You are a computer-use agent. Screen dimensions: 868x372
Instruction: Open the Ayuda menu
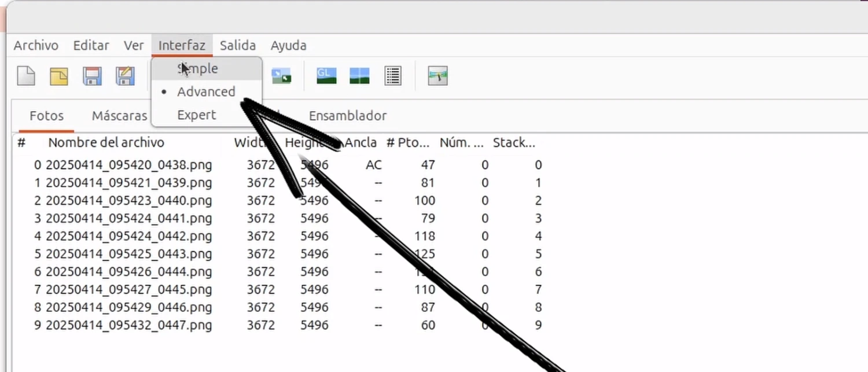(288, 46)
